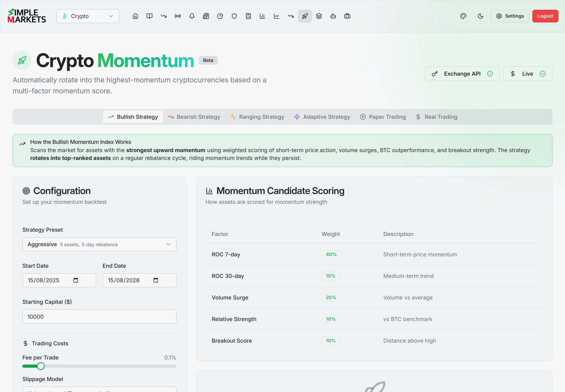Open the Home icon in top navigation
565x392 pixels.
coord(135,16)
